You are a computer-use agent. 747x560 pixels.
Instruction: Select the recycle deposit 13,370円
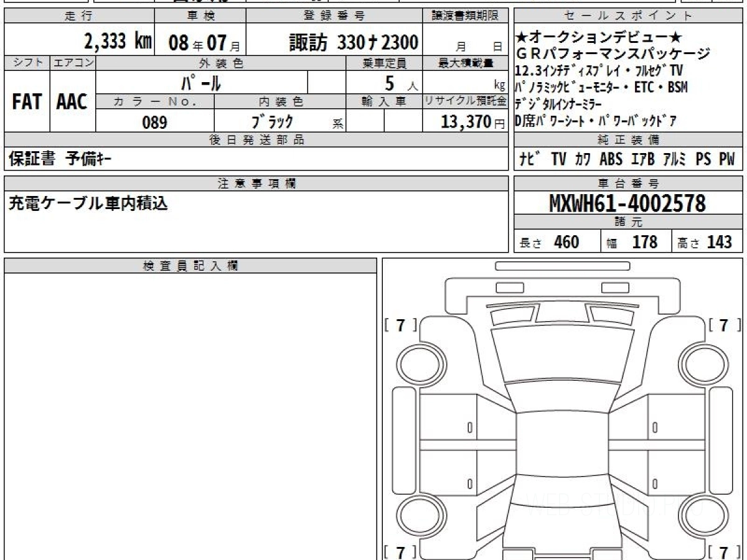[x=472, y=122]
